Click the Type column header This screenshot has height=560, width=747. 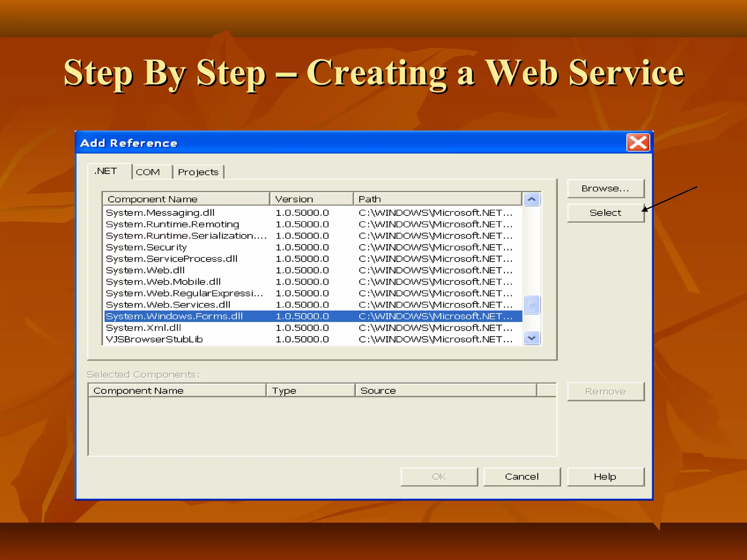pos(311,390)
